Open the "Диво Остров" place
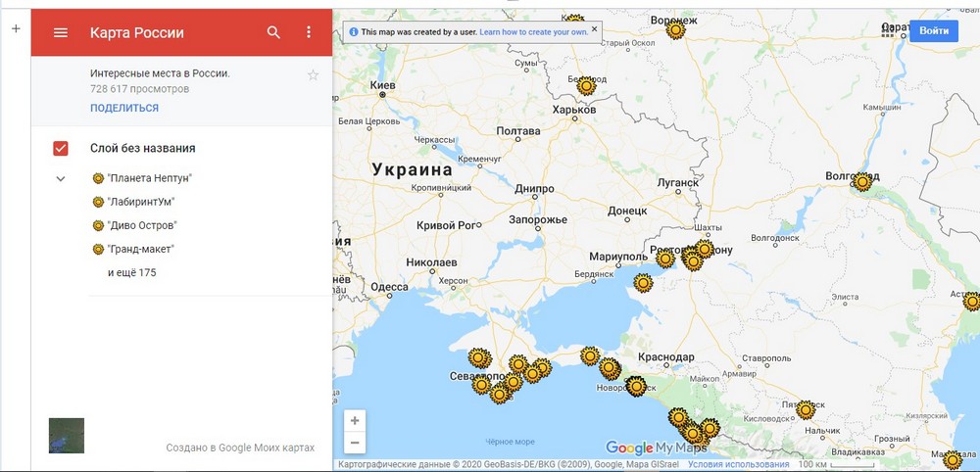The width and height of the screenshot is (980, 472). [142, 226]
